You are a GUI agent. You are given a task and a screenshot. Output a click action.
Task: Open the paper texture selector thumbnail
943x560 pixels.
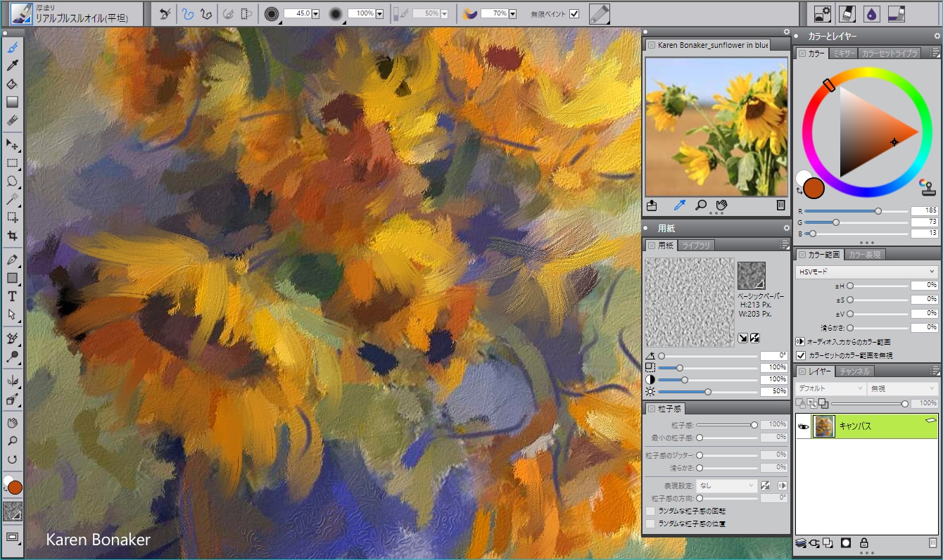pyautogui.click(x=751, y=276)
